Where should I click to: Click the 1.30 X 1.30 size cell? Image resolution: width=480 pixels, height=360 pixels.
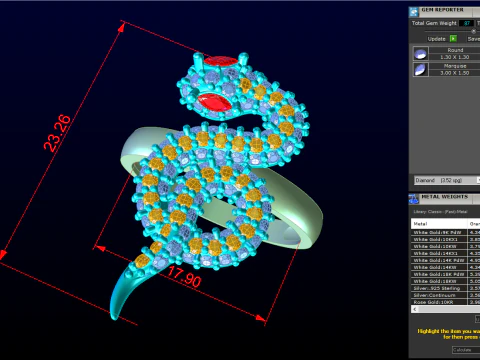point(454,57)
